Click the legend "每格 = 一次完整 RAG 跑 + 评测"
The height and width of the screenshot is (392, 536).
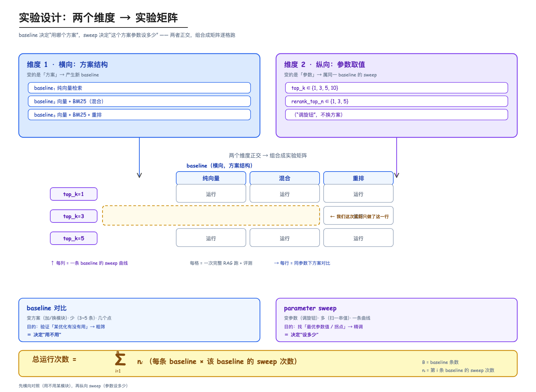[221, 263]
